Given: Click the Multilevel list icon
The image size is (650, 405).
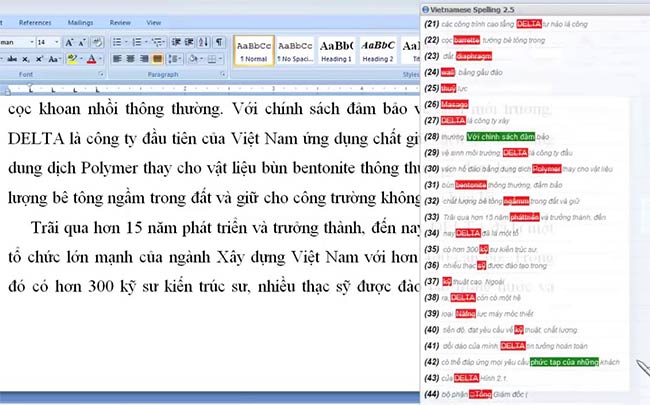Looking at the screenshot, I should pos(156,42).
